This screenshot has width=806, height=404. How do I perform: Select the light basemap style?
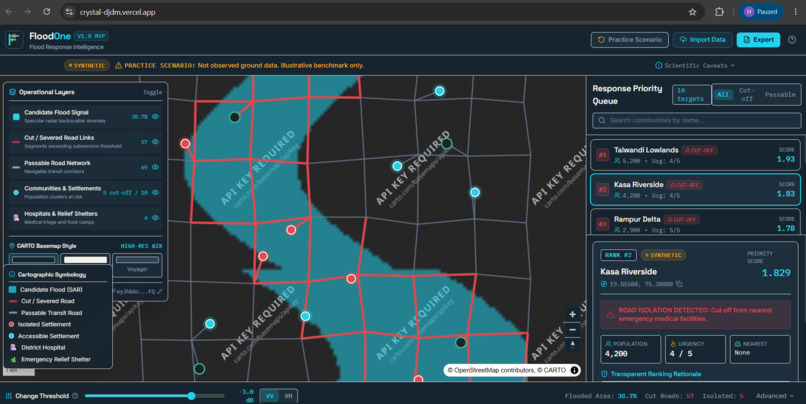[x=85, y=259]
